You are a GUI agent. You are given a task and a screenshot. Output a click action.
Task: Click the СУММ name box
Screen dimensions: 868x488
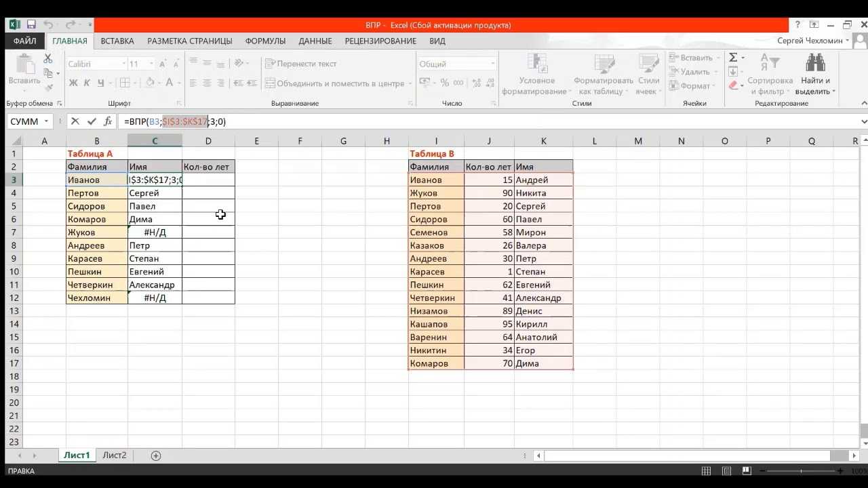point(30,121)
